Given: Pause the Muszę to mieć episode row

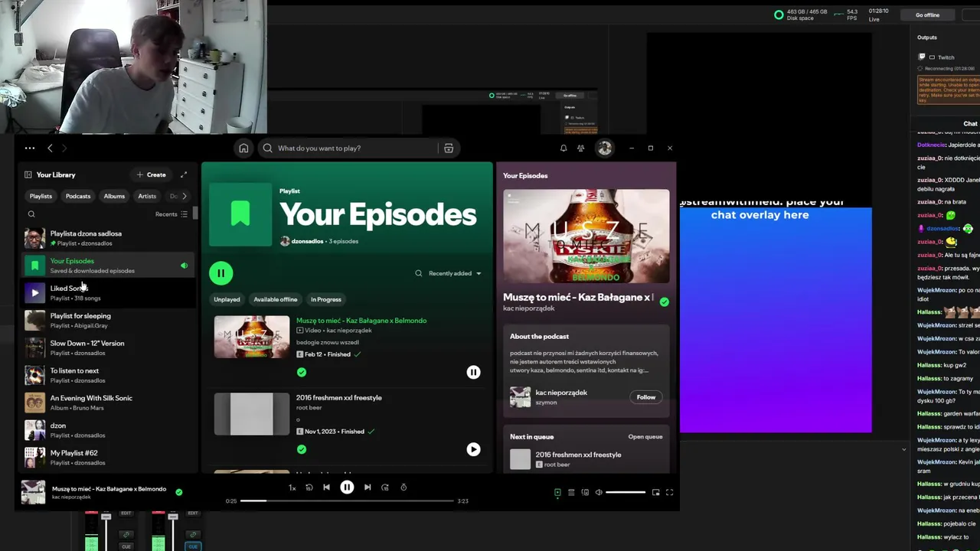Looking at the screenshot, I should pos(473,373).
